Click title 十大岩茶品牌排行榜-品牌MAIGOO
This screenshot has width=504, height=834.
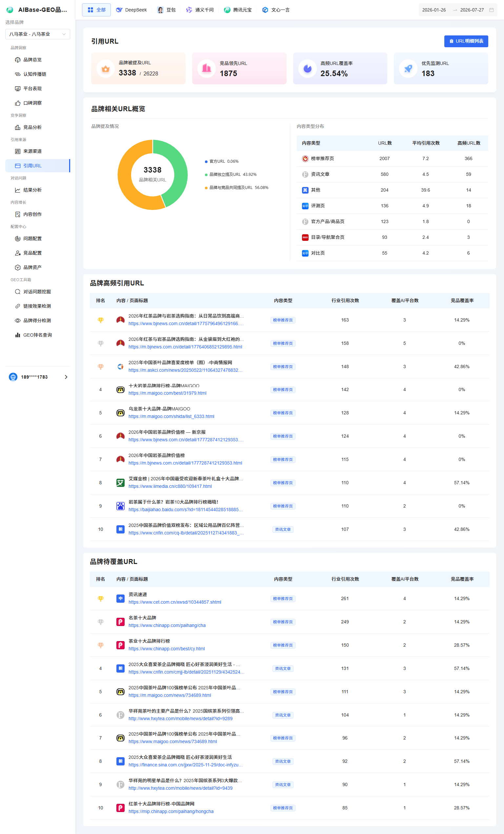tap(164, 386)
